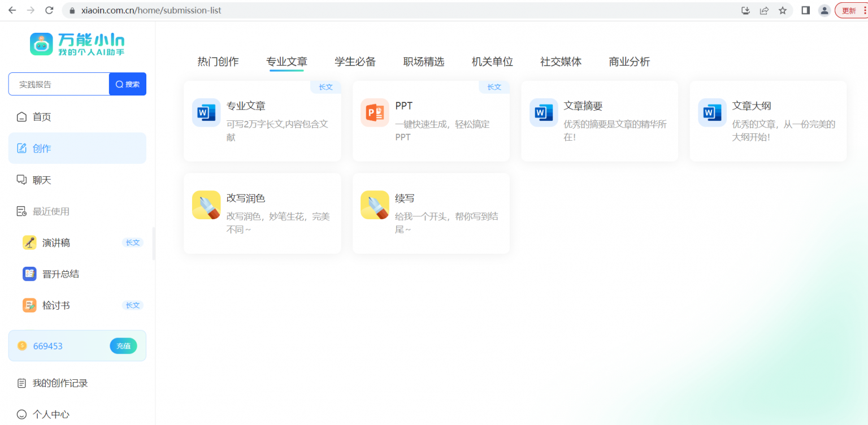Click the 长文 badge beside 演讲稿

point(133,242)
